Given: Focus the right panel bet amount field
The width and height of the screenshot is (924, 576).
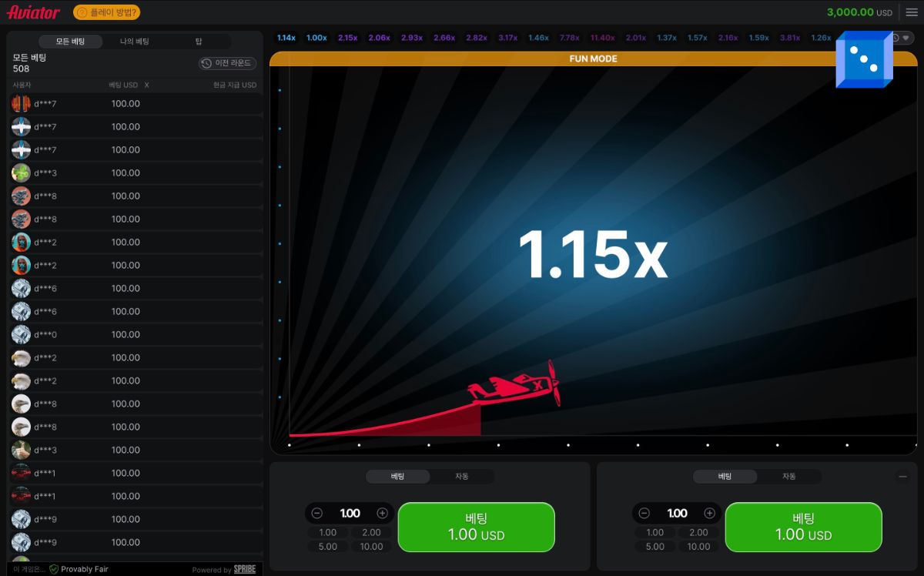Looking at the screenshot, I should pyautogui.click(x=677, y=513).
